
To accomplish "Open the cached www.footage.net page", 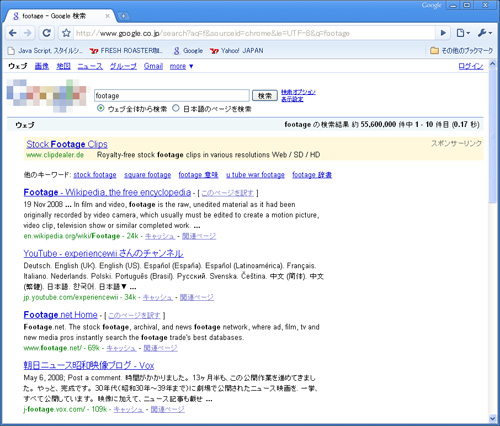I will (121, 348).
